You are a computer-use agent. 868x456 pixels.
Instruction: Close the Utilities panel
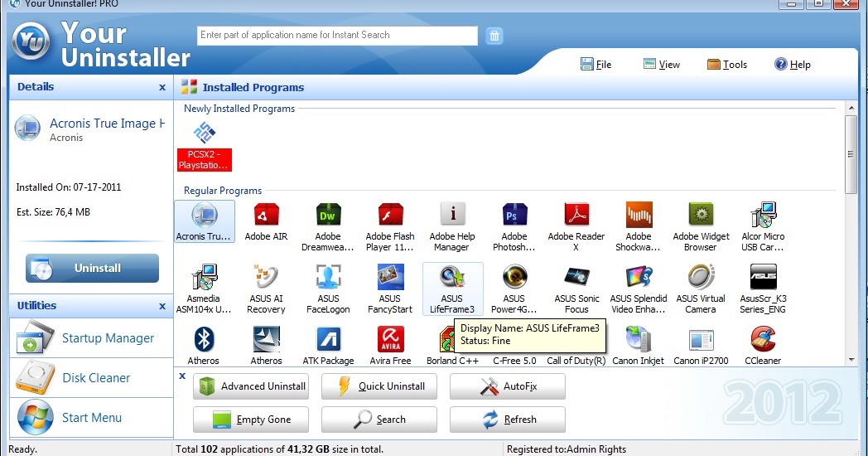162,306
